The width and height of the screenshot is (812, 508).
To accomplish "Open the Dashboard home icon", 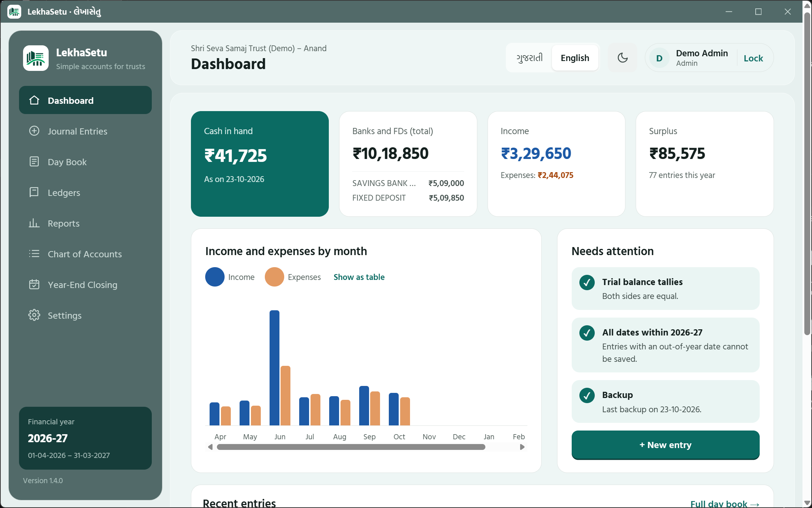I will pyautogui.click(x=34, y=100).
